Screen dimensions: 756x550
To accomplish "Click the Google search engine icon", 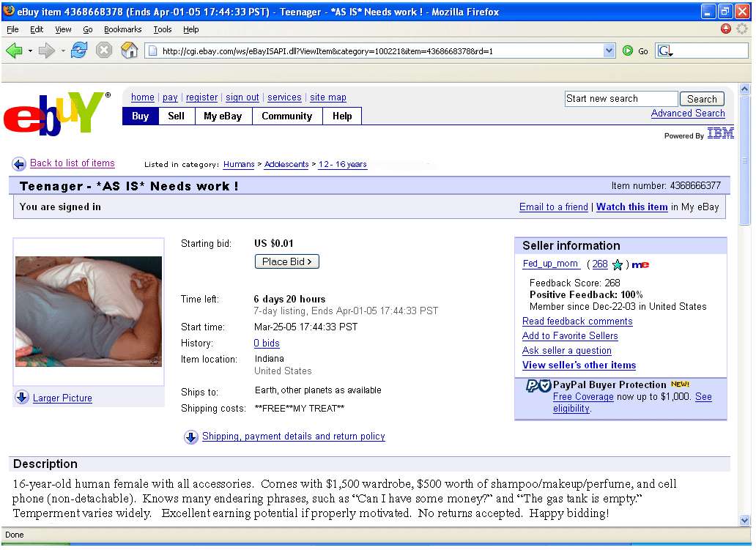I will (665, 51).
